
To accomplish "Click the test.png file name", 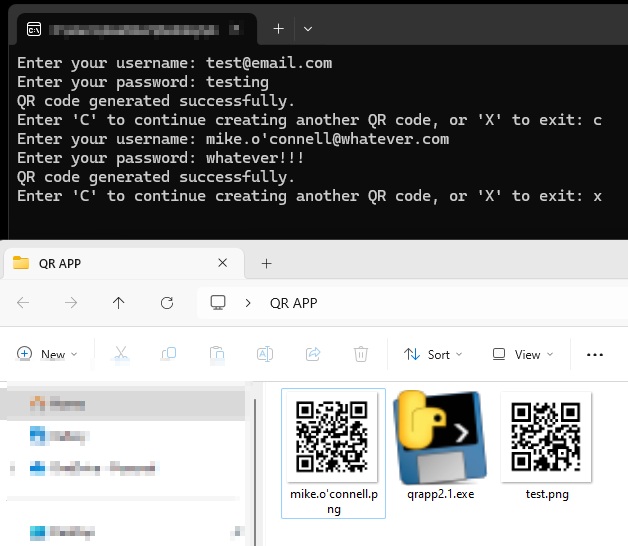I will pos(547,494).
